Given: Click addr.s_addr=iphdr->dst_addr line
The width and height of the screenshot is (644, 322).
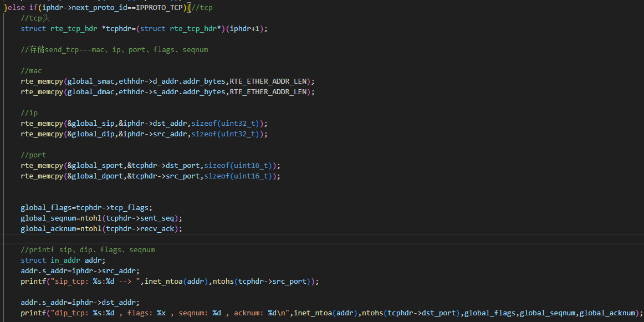Looking at the screenshot, I should tap(80, 303).
